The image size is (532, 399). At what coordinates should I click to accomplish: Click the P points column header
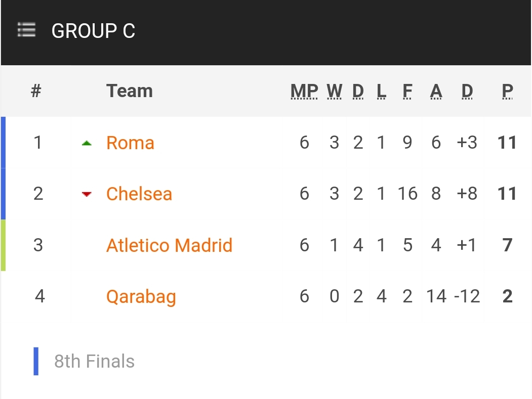click(x=507, y=91)
